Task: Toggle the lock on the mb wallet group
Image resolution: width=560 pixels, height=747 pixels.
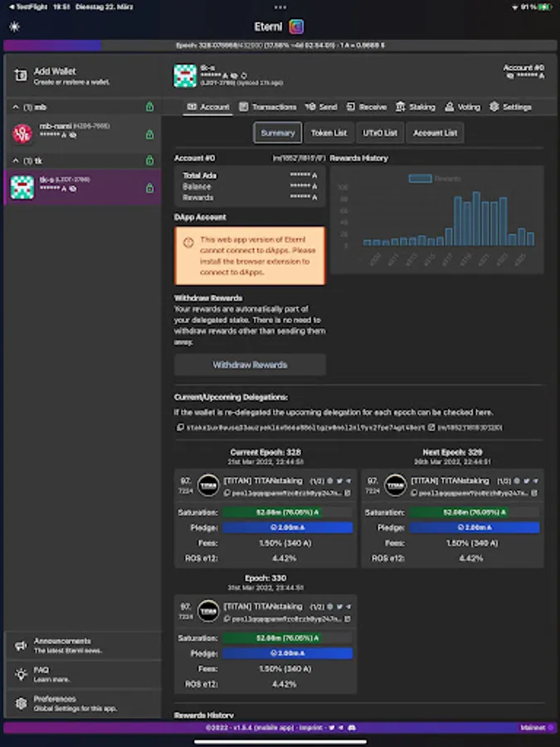Action: coord(149,106)
